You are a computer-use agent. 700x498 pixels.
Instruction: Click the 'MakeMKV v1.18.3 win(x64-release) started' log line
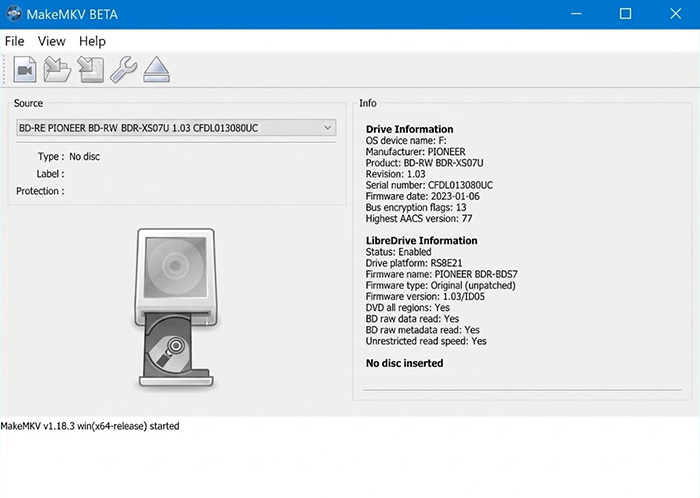(x=90, y=426)
